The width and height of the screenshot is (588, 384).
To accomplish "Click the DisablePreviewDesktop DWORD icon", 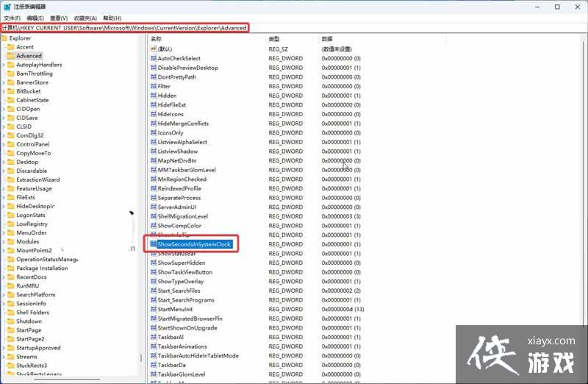I will (154, 68).
